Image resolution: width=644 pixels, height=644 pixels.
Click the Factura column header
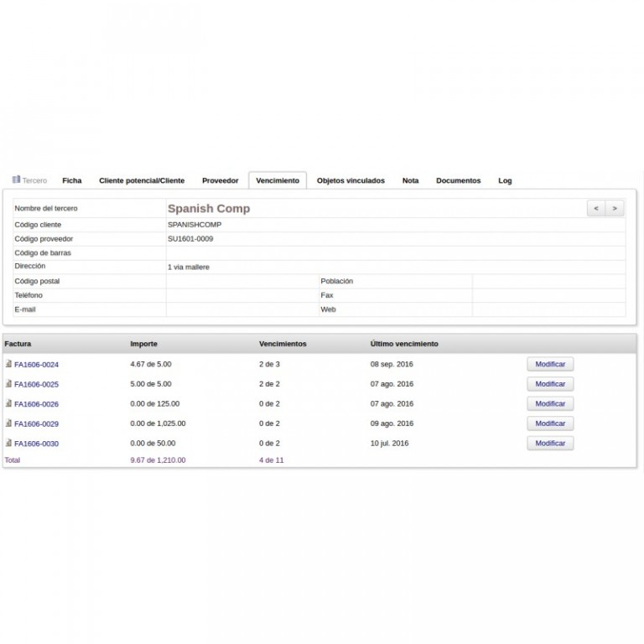18,344
